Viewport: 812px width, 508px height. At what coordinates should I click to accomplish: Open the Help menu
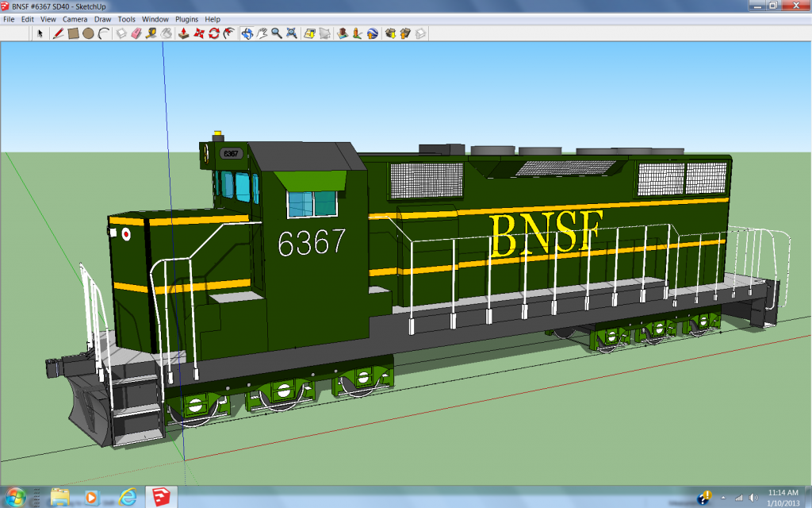213,19
